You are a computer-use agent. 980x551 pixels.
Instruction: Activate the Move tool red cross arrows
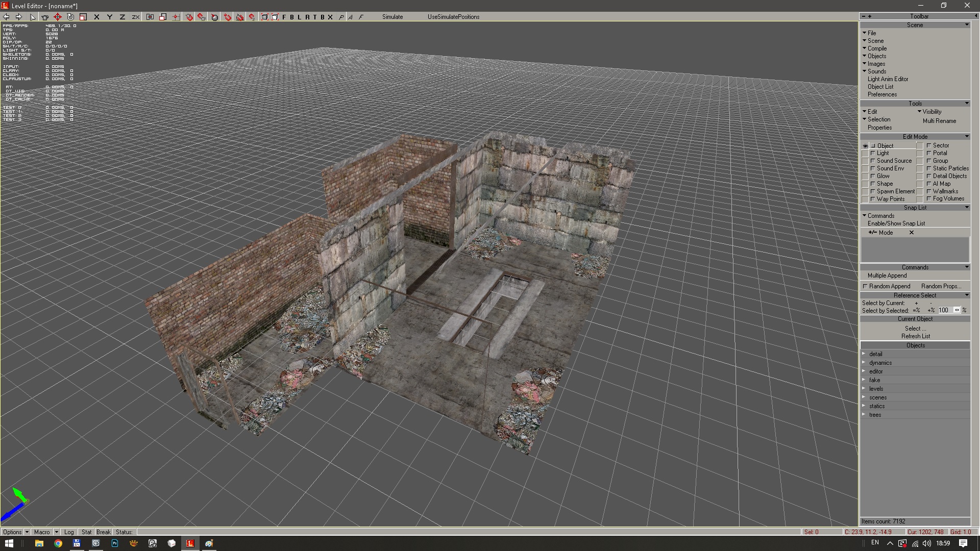(x=58, y=17)
